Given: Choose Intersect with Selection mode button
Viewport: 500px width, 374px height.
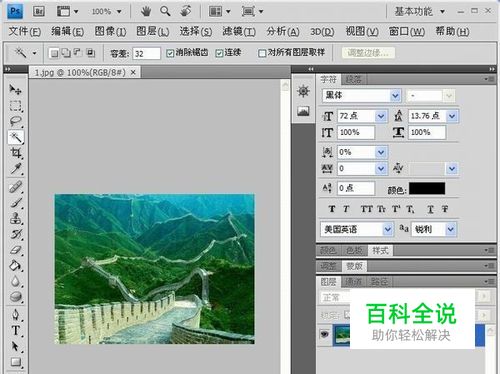Looking at the screenshot, I should [90, 53].
